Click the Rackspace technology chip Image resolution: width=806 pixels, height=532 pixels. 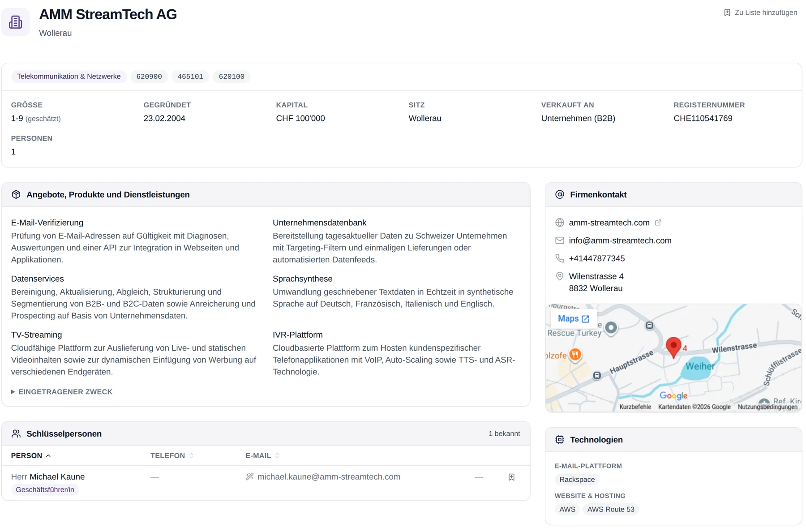tap(577, 480)
